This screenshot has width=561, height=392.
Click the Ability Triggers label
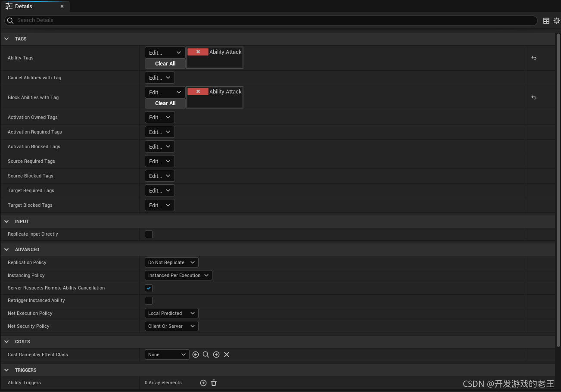(x=24, y=383)
